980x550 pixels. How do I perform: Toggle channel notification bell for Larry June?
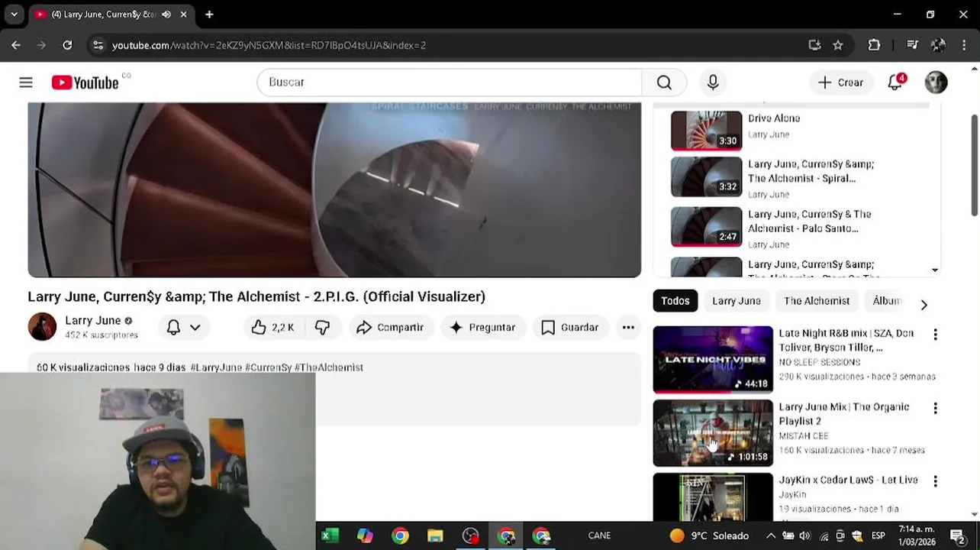173,327
